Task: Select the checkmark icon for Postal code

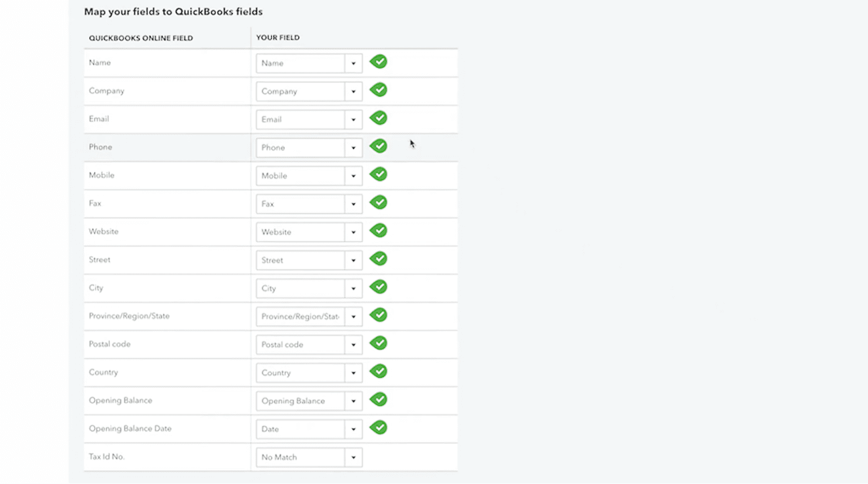Action: [378, 343]
